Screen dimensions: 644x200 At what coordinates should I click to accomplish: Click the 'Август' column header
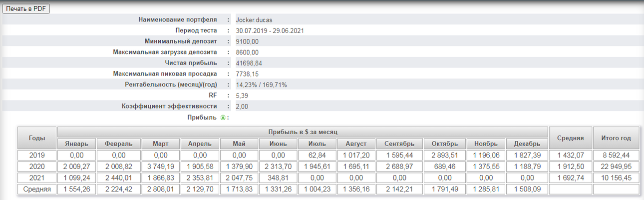[357, 144]
